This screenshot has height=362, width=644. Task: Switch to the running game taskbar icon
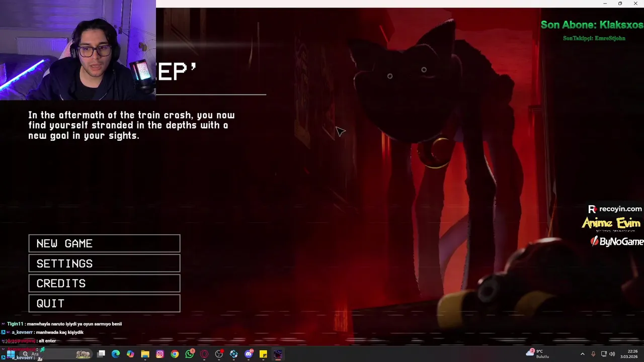(278, 354)
